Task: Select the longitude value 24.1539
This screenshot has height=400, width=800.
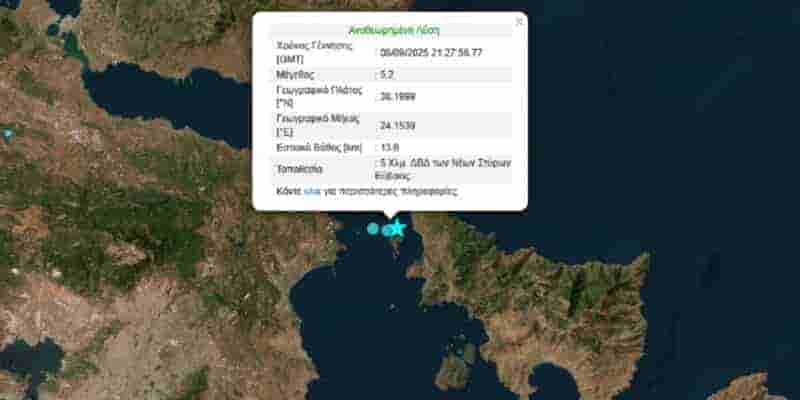Action: point(398,125)
